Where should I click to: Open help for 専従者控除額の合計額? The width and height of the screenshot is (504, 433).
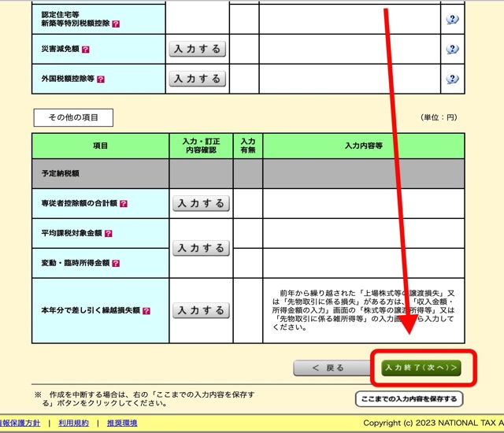click(123, 203)
